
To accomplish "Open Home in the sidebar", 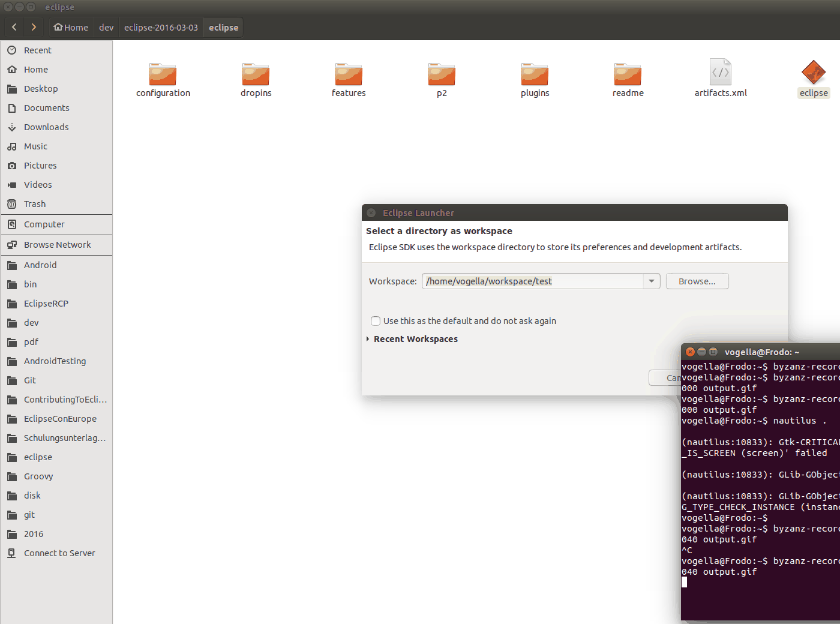I will coord(56,70).
